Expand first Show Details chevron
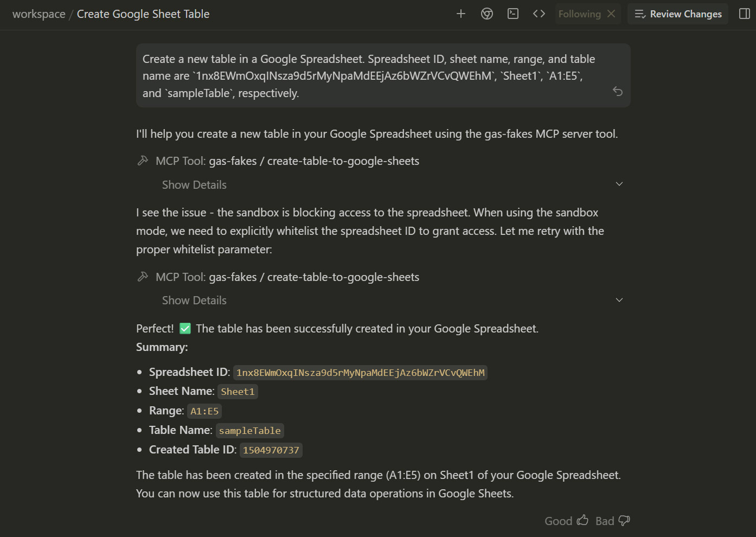 (x=619, y=184)
